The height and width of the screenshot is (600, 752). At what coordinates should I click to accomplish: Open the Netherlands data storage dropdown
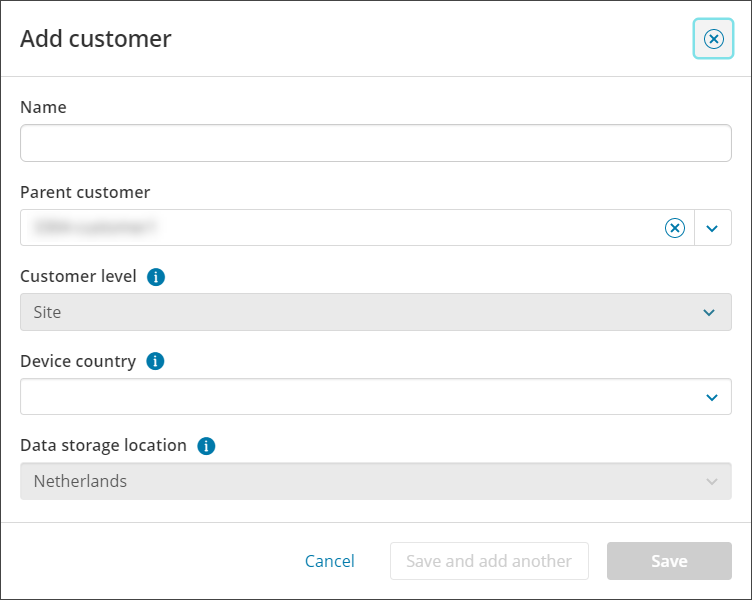[x=375, y=481]
